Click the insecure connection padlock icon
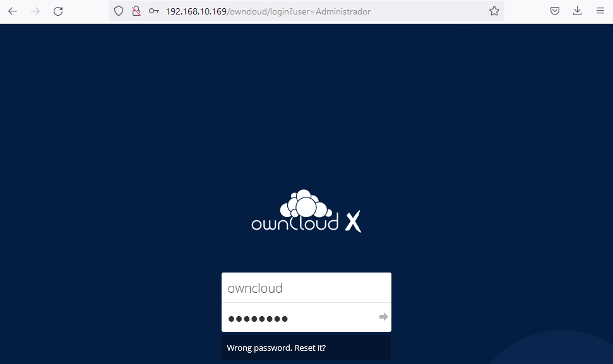Viewport: 613px width, 364px height. [135, 11]
